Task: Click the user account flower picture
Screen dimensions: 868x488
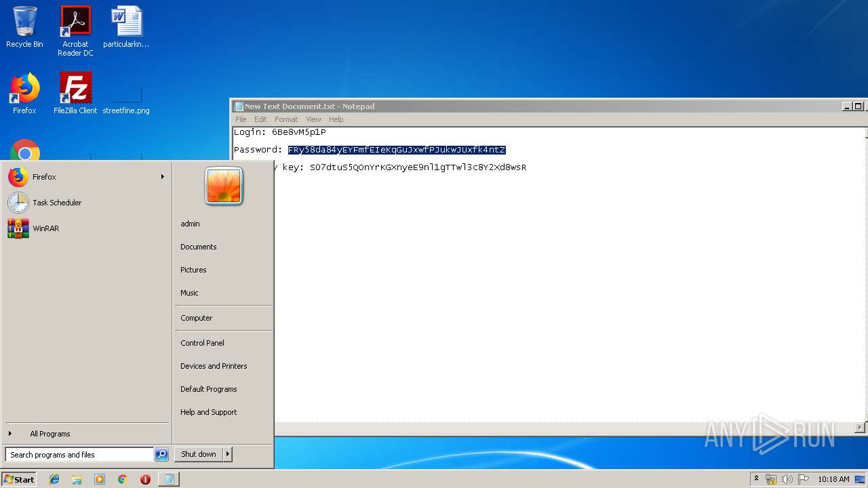Action: 224,186
